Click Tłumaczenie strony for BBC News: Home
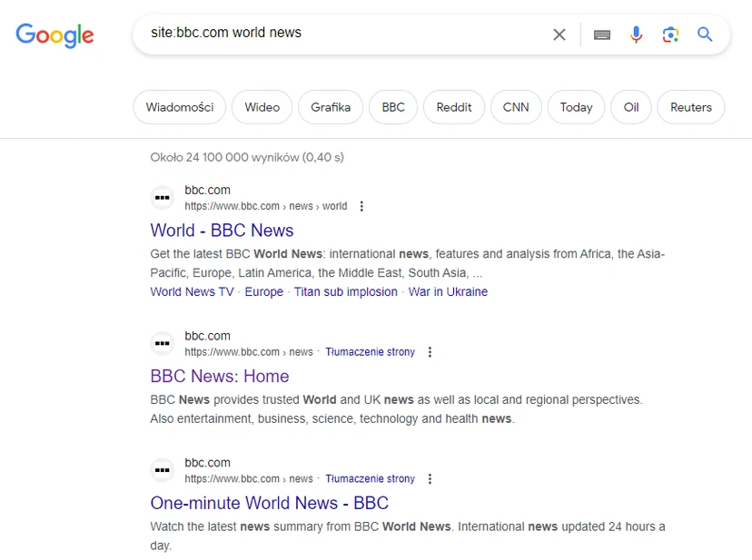Screen dimensions: 752x560 pos(371,352)
